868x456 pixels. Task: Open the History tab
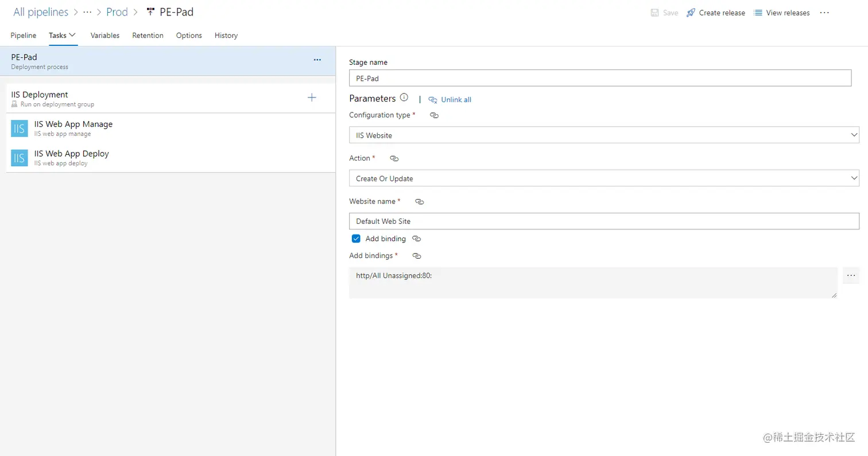(226, 36)
